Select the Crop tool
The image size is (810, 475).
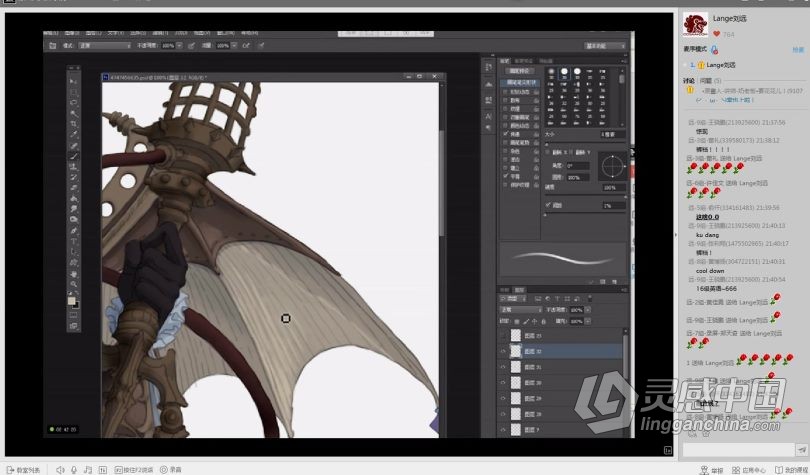[73, 124]
